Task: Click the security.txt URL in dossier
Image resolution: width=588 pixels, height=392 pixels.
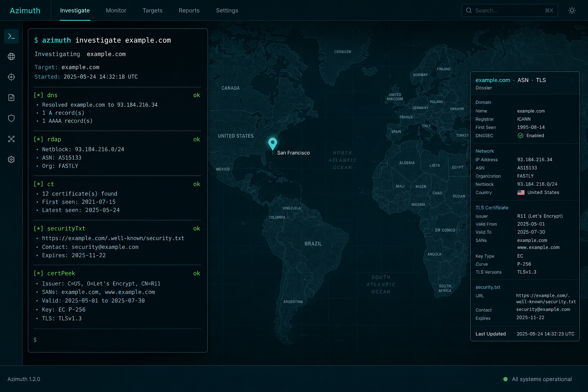Action: 546,299
